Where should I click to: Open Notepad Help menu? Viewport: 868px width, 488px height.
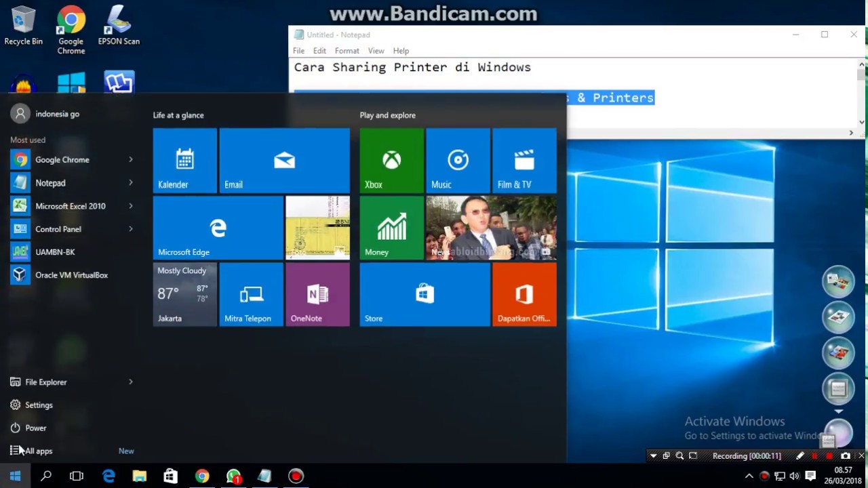[x=401, y=51]
